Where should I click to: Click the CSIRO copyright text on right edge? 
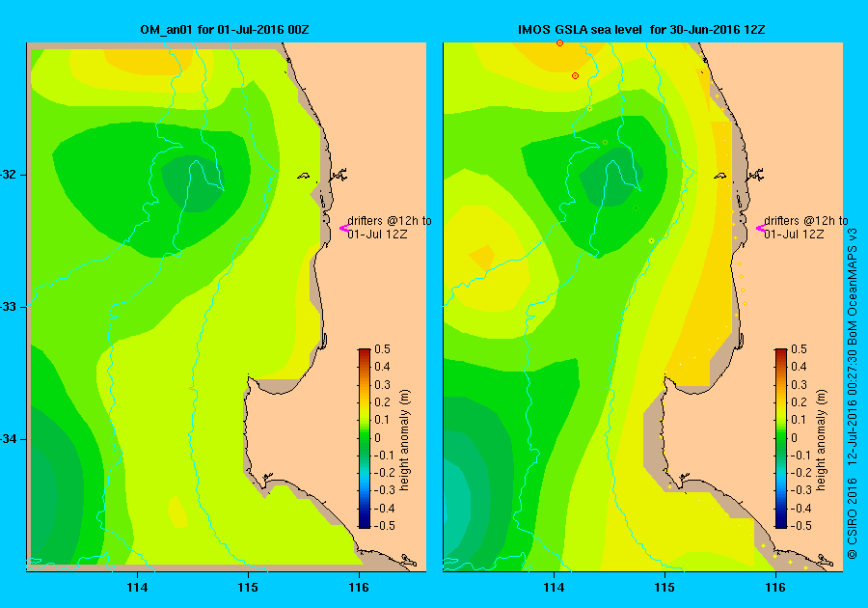853,393
